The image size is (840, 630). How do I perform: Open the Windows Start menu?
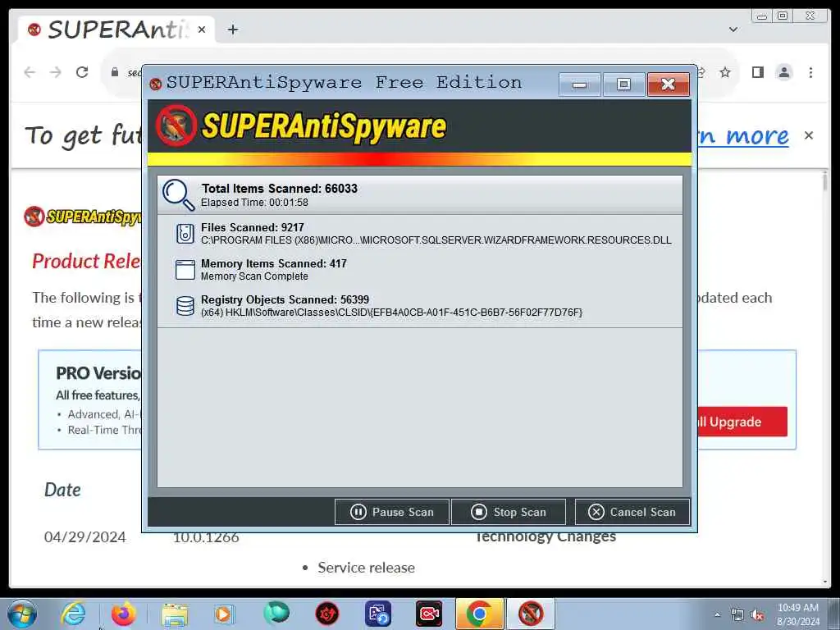[x=22, y=614]
